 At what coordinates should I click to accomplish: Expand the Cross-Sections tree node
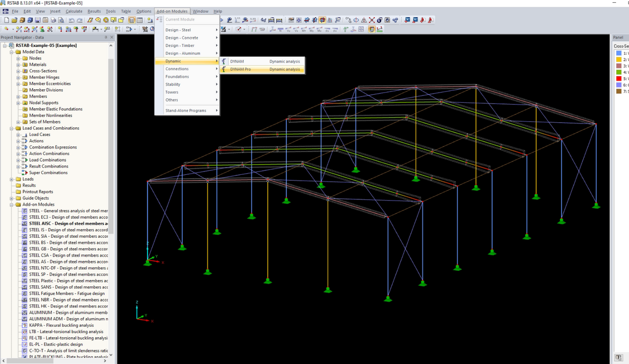coord(18,71)
